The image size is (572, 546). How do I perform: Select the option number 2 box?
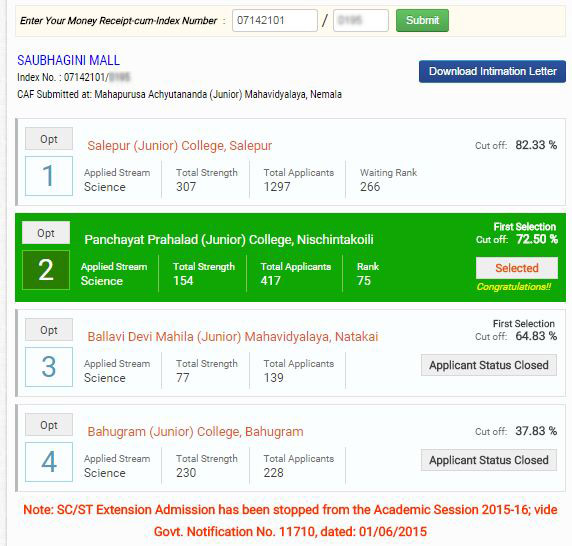click(x=46, y=270)
